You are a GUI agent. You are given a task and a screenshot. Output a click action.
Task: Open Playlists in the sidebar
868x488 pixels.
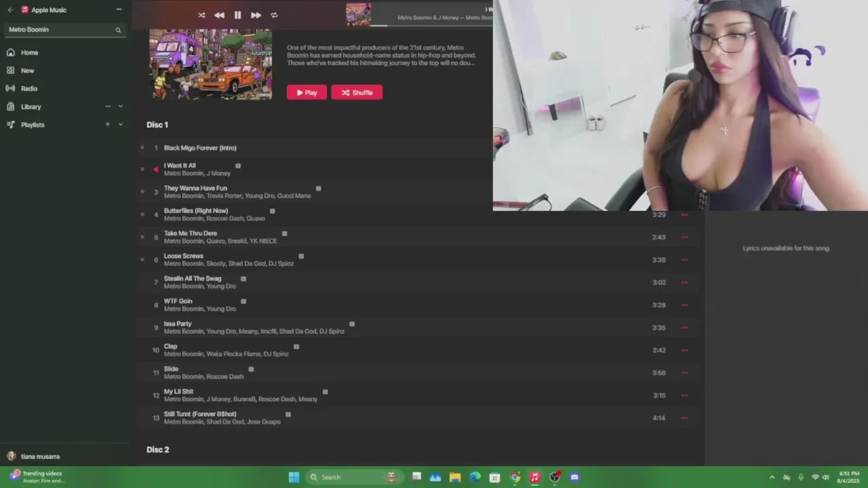click(x=33, y=125)
